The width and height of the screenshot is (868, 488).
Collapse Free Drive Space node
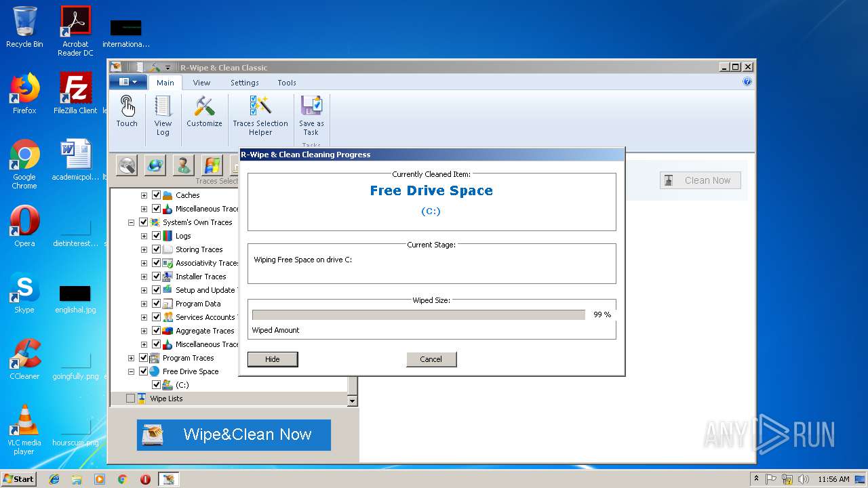pos(131,371)
